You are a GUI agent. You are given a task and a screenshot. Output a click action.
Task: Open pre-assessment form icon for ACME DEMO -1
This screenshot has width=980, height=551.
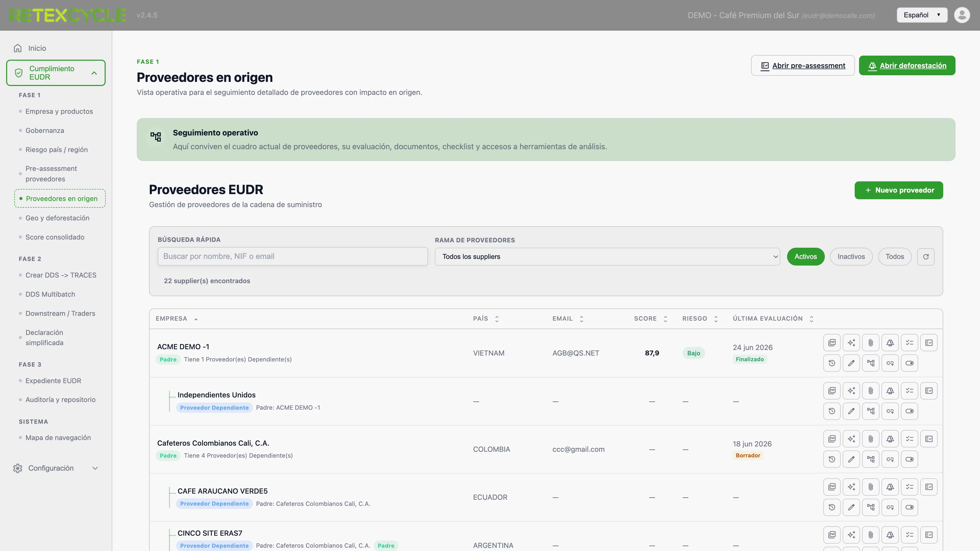[929, 343]
